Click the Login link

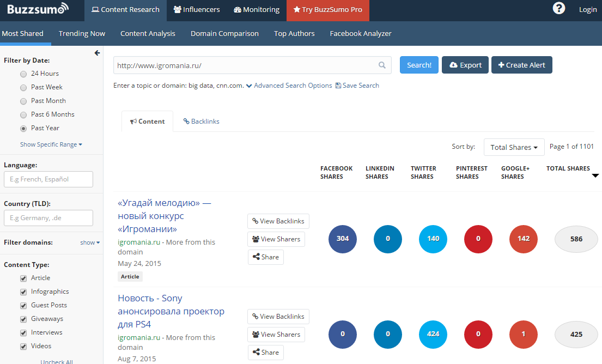tap(588, 10)
